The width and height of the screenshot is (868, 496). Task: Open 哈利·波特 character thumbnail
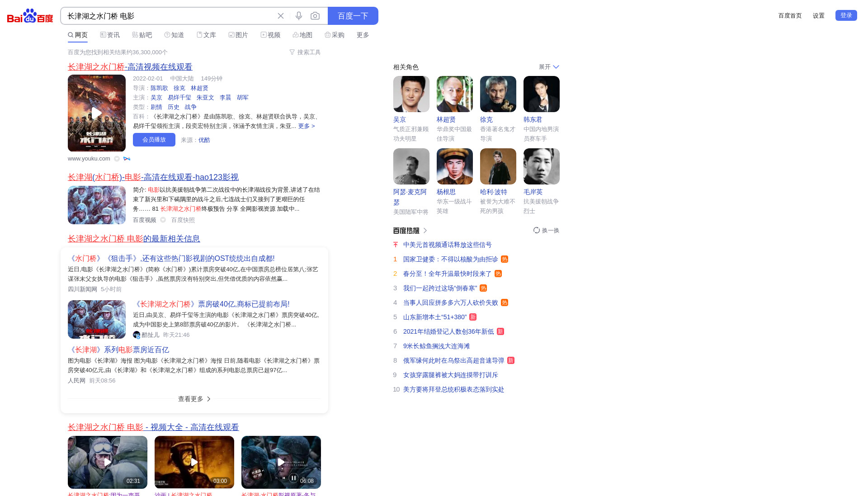point(498,166)
